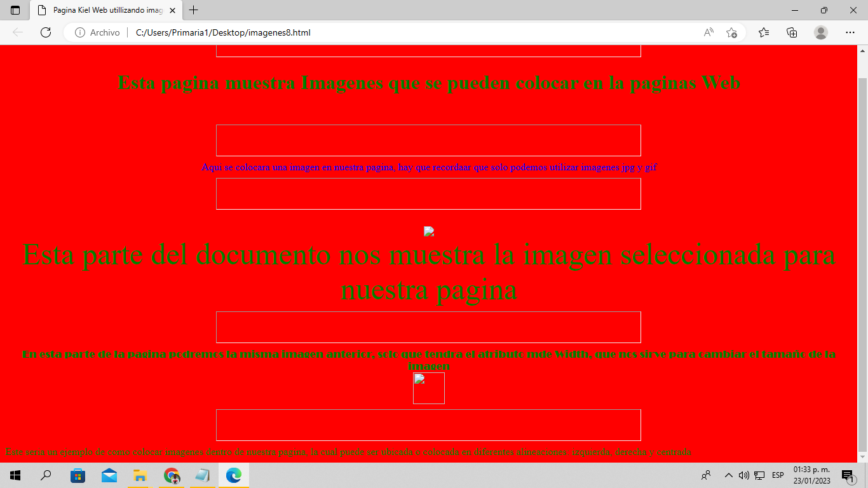
Task: Switch to Microsoft Edge on the taskbar
Action: coord(233,475)
